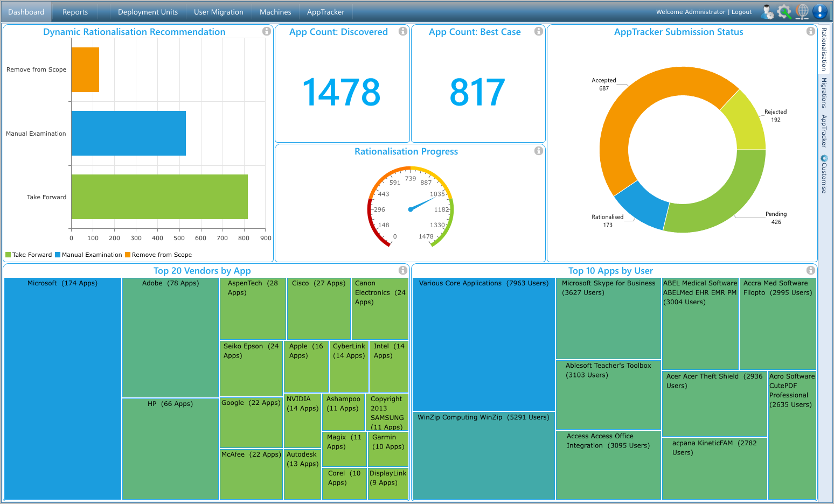
Task: Select Access Office Integration (3095 Users) tile
Action: [x=608, y=465]
